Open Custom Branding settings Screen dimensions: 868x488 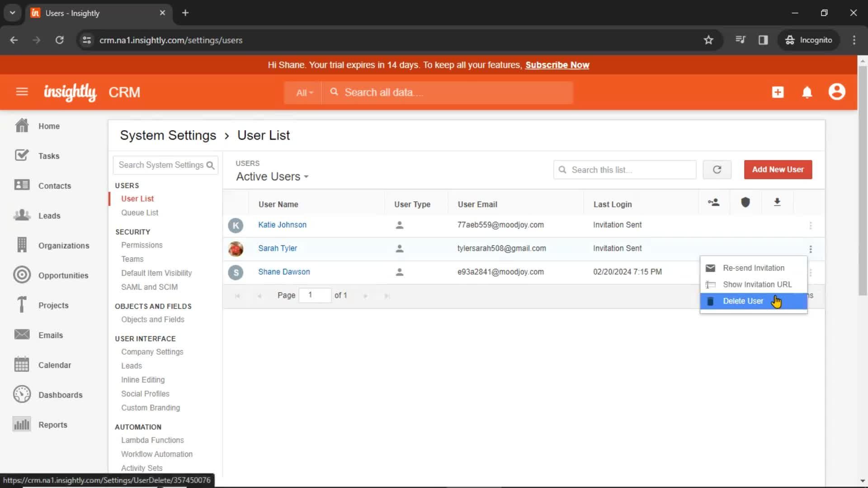coord(151,408)
